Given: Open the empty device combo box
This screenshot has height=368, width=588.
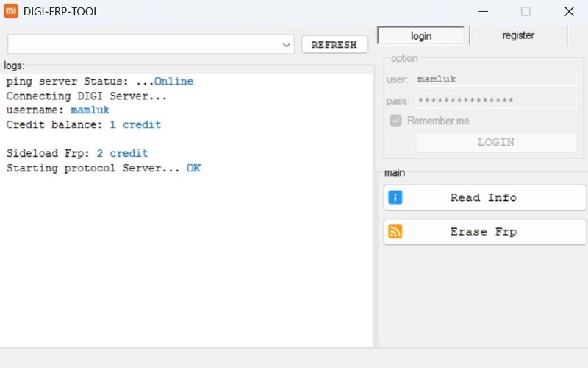Looking at the screenshot, I should pos(151,45).
